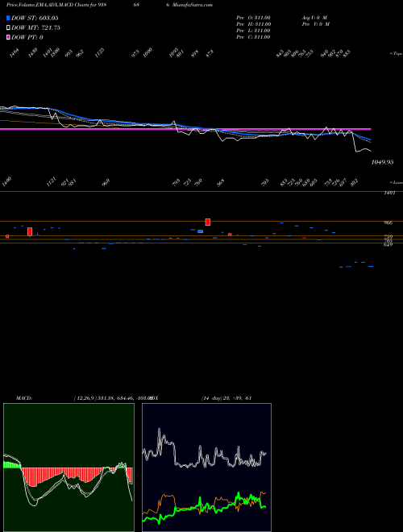Click the magenta DOW PT legend swatch
403x532 pixels.
(x=8, y=37)
